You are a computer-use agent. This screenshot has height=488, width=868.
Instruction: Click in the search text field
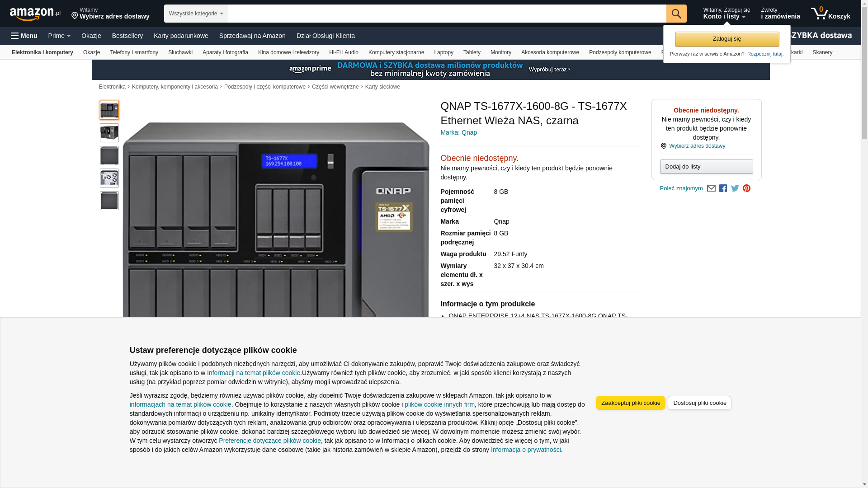[x=446, y=14]
